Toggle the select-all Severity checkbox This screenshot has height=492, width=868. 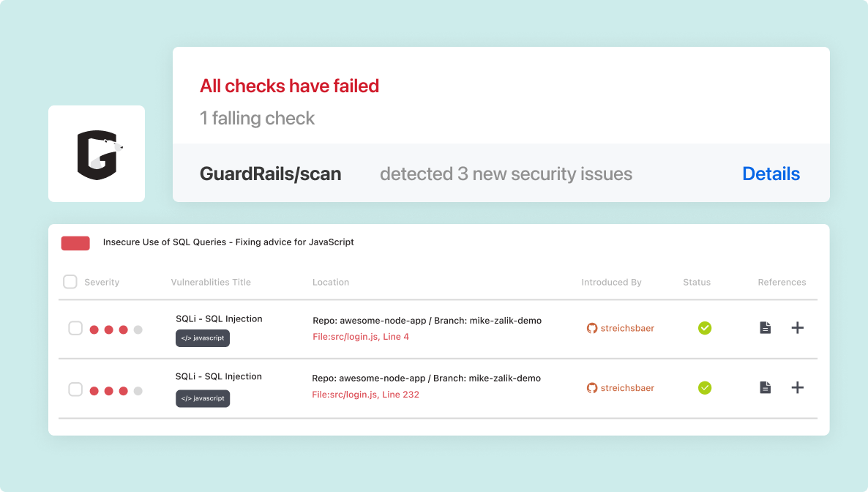coord(70,281)
